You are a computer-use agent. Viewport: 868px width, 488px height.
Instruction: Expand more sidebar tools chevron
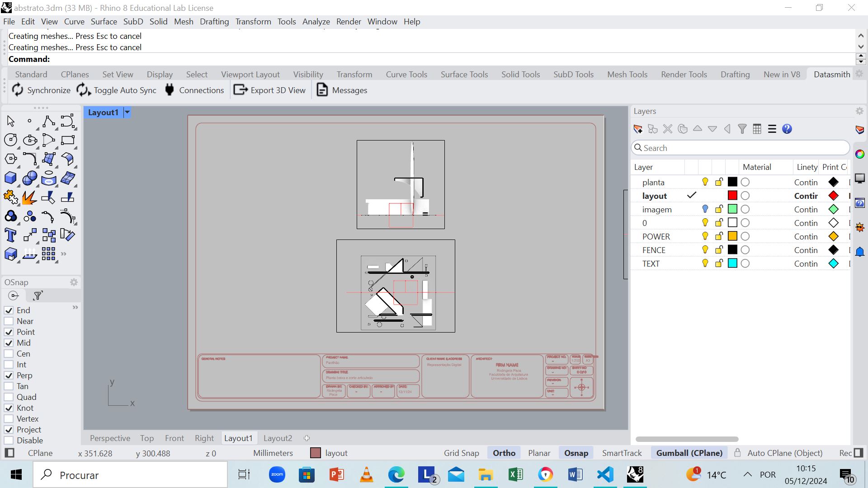pyautogui.click(x=64, y=254)
